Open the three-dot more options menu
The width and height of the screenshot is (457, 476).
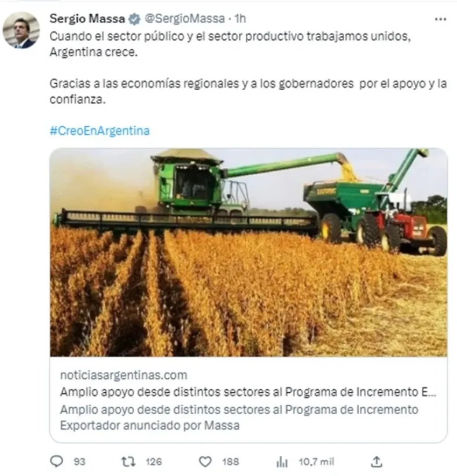pos(440,19)
